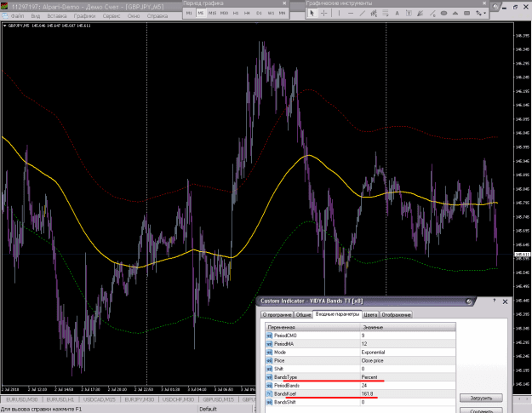Switch chart to M15 timeframe

coord(213,14)
